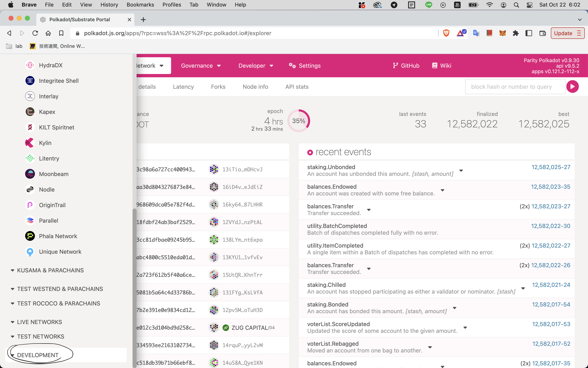Expand TEST NETWORKS group
The width and height of the screenshot is (588, 368).
(37, 337)
